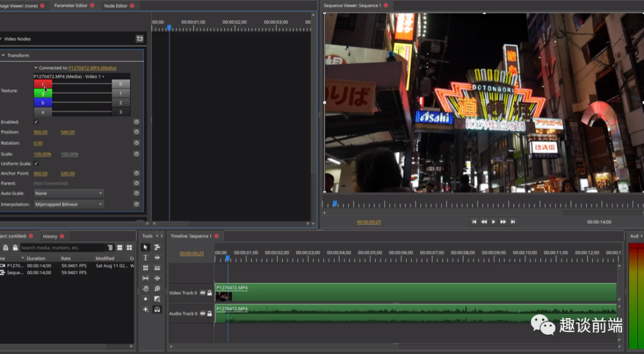Skip to sequence start in viewer
Screen dimensions: 644x354
click(x=474, y=221)
